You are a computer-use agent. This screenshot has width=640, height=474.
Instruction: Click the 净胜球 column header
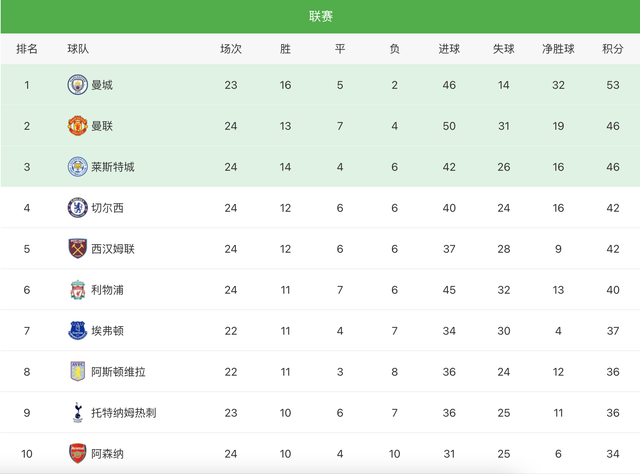pyautogui.click(x=558, y=49)
